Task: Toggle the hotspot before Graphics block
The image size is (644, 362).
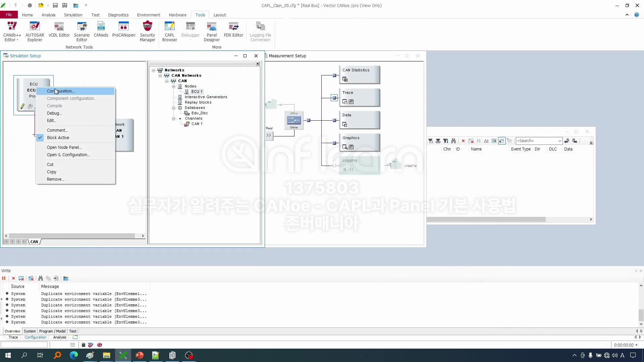Action: [x=334, y=143]
